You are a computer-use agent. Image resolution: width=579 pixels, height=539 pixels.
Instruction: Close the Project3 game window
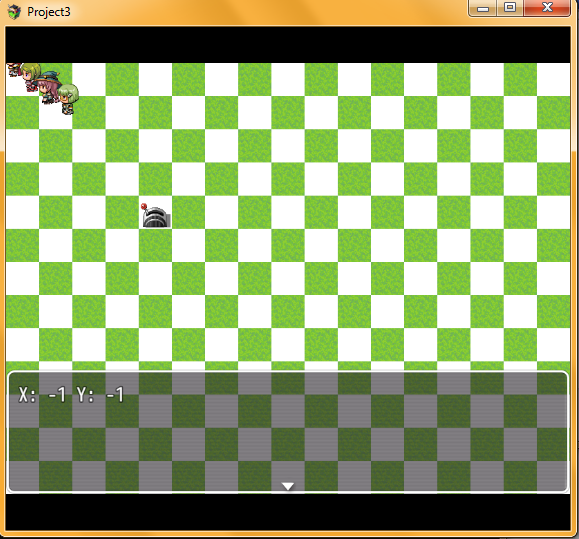pos(547,8)
